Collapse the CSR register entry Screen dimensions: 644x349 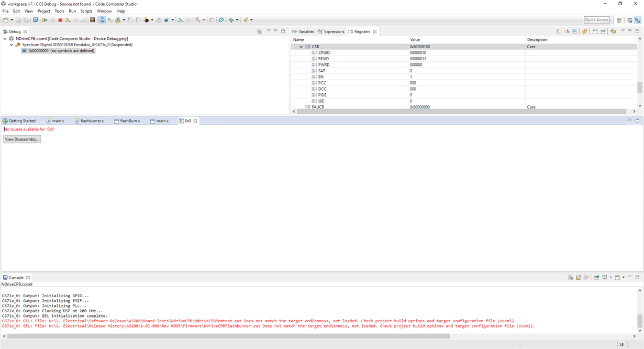pos(301,46)
